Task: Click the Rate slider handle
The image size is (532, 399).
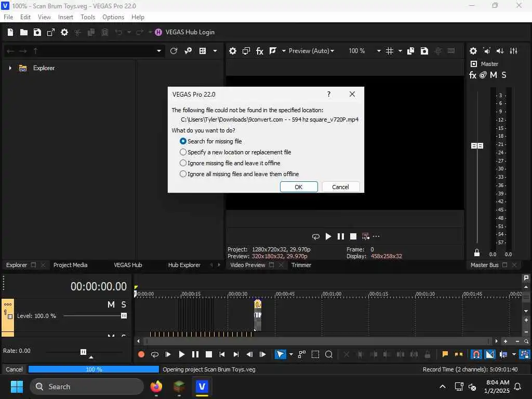Action: pyautogui.click(x=83, y=352)
